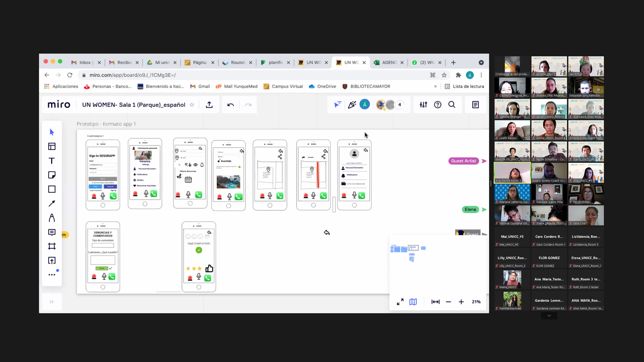
Task: Undo the last action
Action: 231,105
